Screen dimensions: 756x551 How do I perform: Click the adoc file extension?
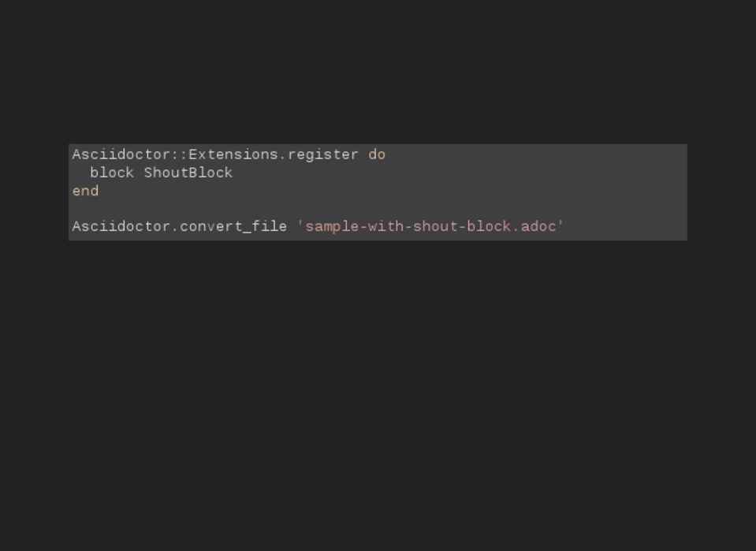click(x=538, y=227)
